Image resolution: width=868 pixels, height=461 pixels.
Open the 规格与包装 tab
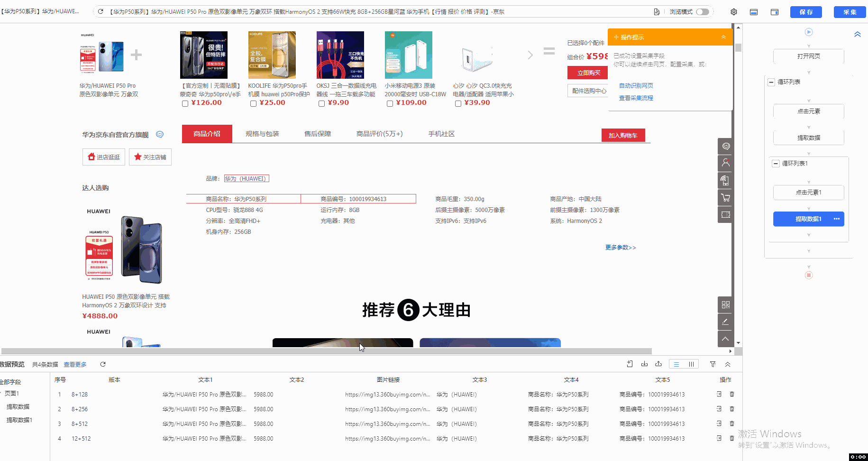(262, 134)
